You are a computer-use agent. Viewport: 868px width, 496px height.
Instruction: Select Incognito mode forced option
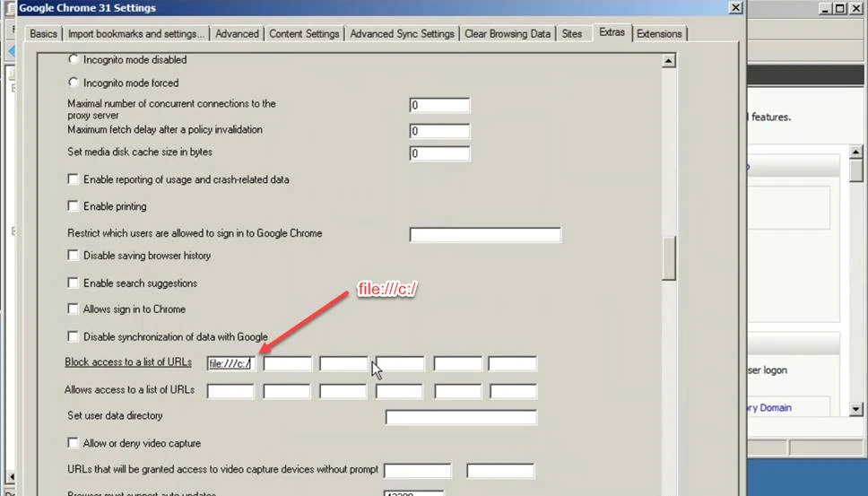(x=74, y=83)
